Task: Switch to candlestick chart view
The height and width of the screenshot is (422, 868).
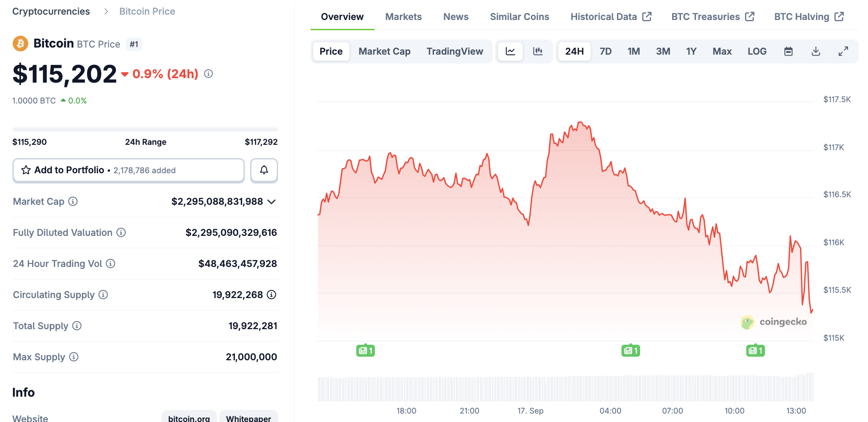Action: tap(538, 52)
